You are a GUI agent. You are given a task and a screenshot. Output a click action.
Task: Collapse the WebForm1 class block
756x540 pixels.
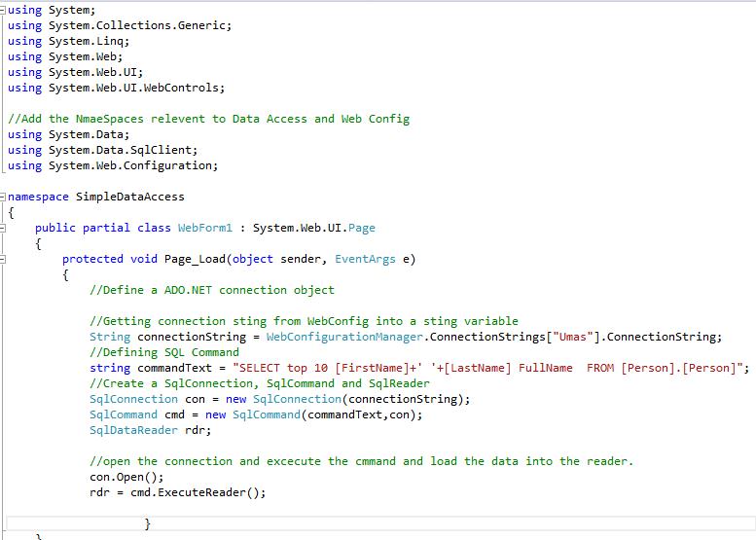(x=2, y=228)
